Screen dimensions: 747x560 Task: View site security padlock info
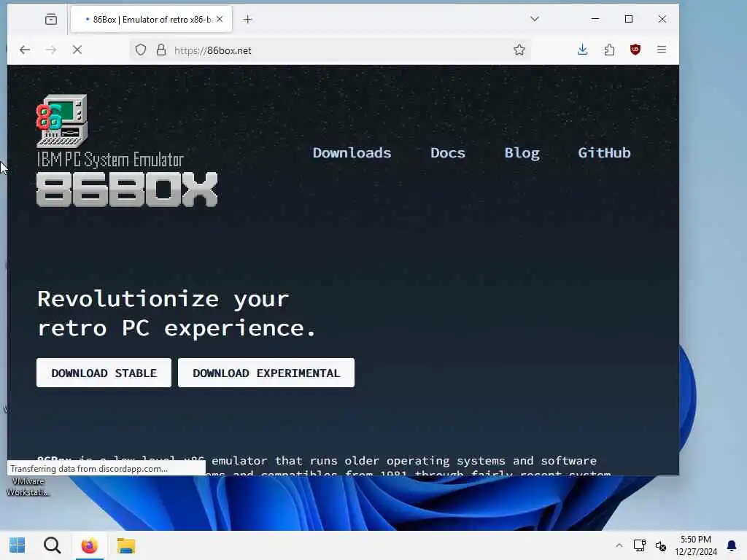coord(161,50)
